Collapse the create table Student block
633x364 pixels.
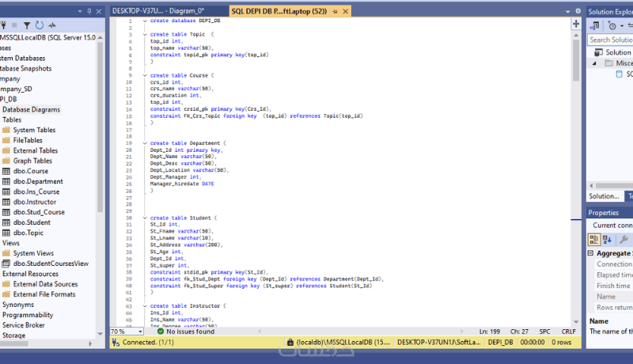pyautogui.click(x=145, y=218)
